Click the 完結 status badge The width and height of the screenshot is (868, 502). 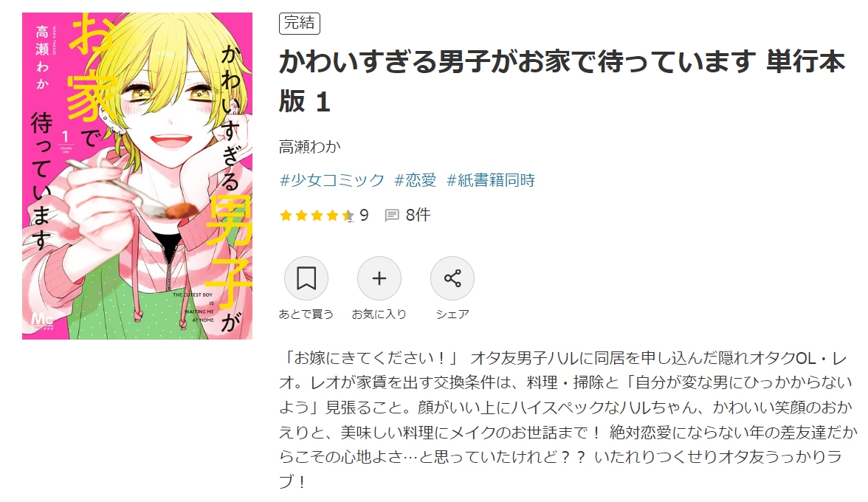[300, 23]
